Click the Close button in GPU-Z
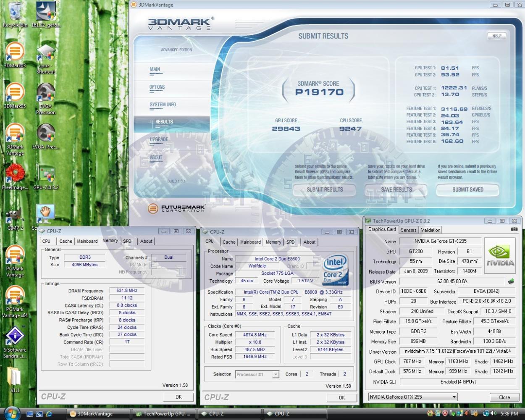 pyautogui.click(x=504, y=397)
